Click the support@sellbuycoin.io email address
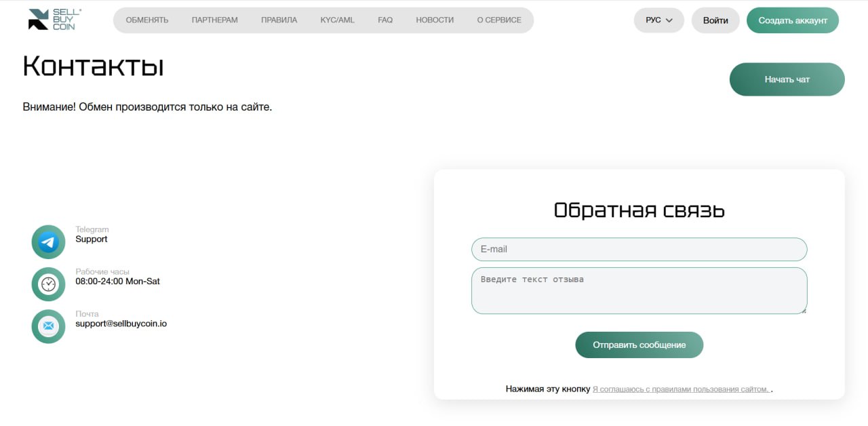 click(121, 324)
